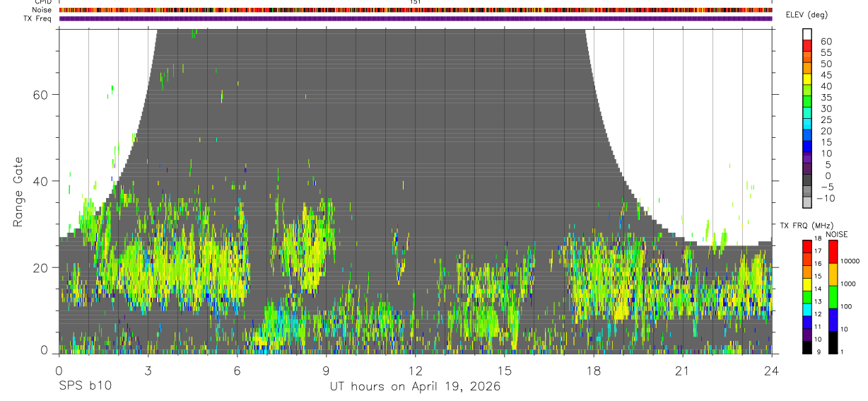This screenshot has height=401, width=868.
Task: Click the 21 tick on UT hours axis
Action: pyautogui.click(x=682, y=371)
